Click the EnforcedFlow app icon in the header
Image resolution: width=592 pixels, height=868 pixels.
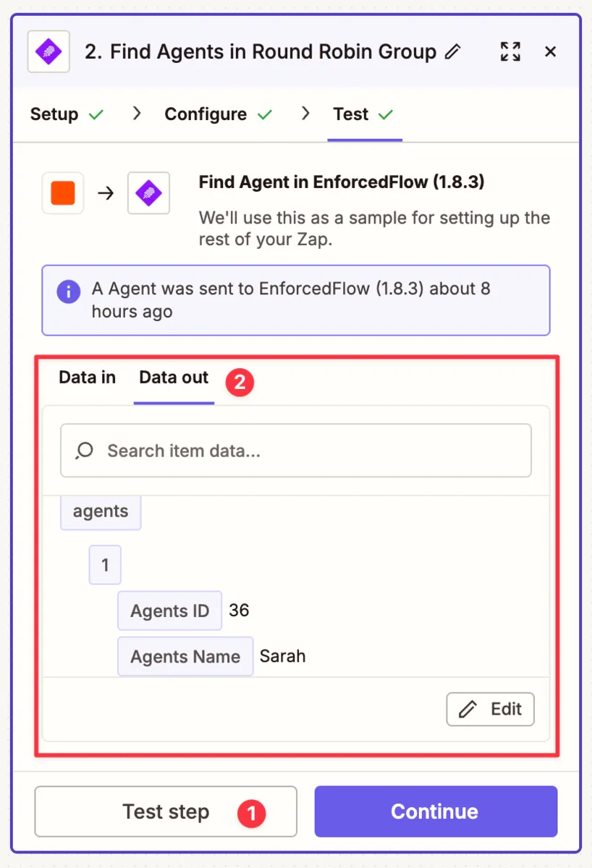[x=48, y=51]
